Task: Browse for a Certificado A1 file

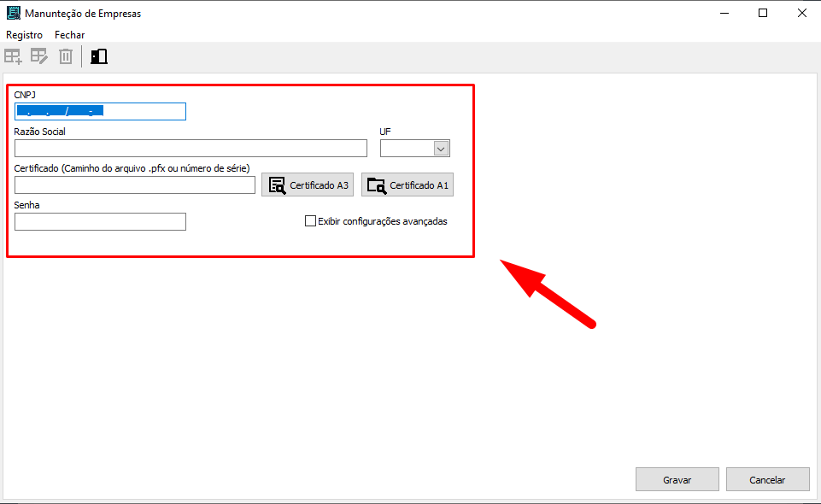Action: click(408, 185)
